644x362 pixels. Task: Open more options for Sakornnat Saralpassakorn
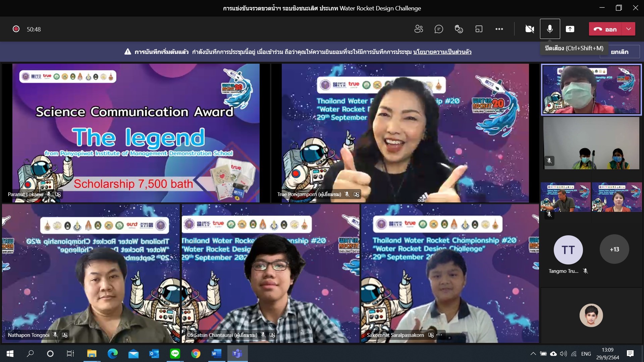439,335
